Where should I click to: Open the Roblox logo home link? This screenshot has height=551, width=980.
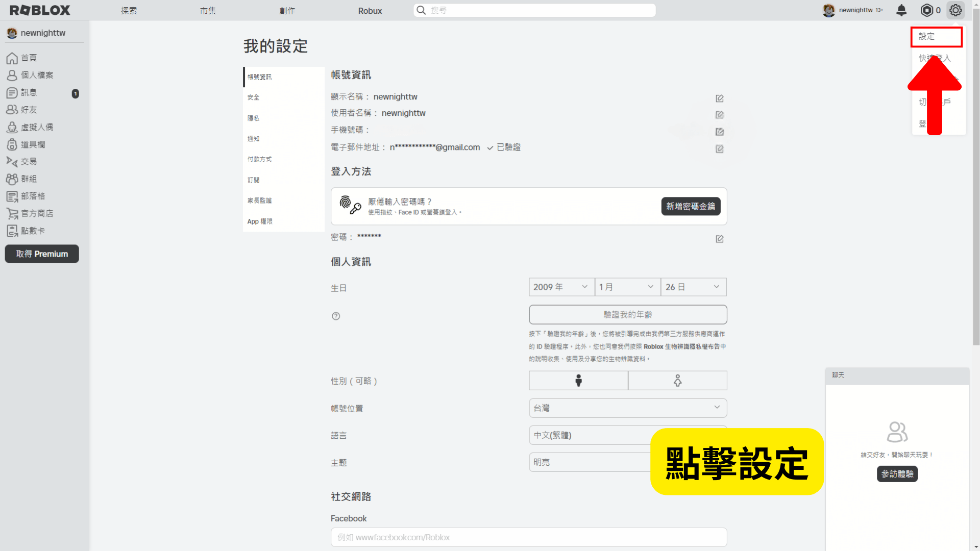(40, 10)
